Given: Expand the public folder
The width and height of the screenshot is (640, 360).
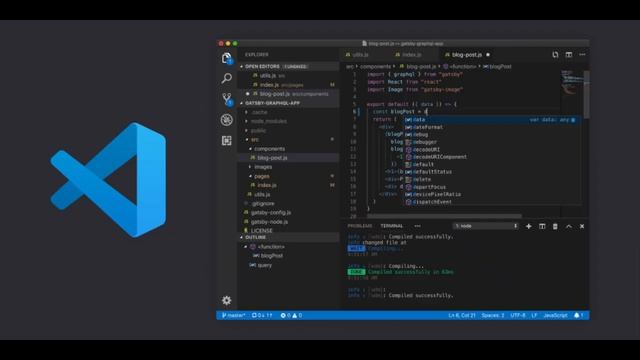Looking at the screenshot, I should (246, 131).
